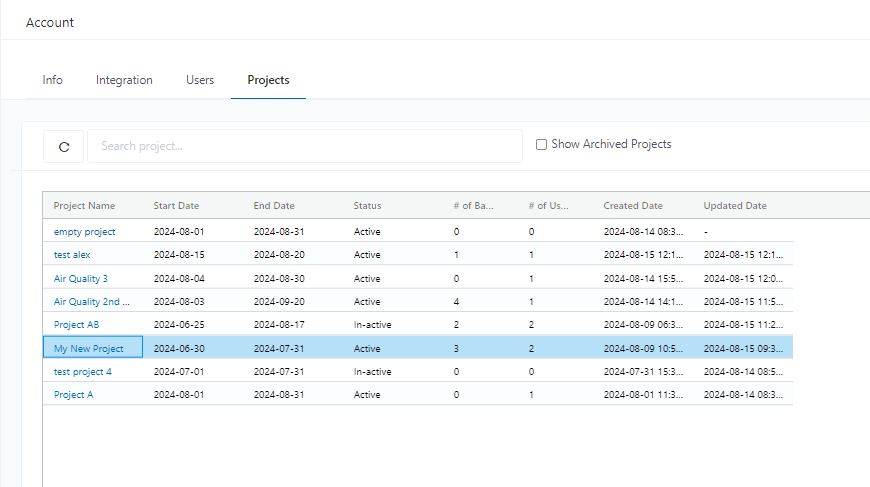Open the Air Quality 3 project
This screenshot has width=870, height=487.
[80, 278]
